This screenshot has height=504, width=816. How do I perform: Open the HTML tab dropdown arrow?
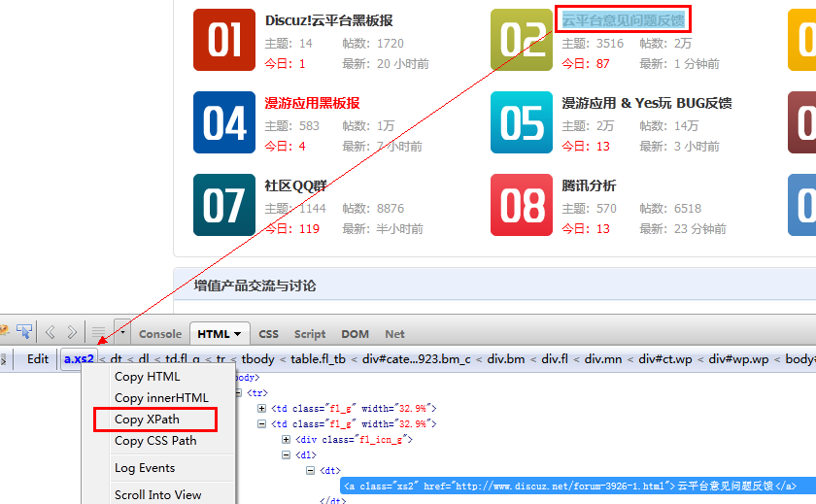pyautogui.click(x=238, y=334)
